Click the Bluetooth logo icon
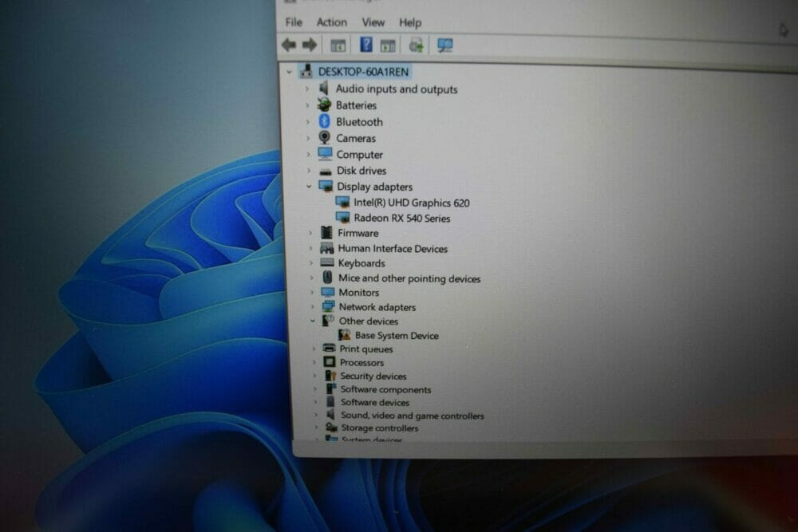This screenshot has height=532, width=798. [325, 121]
